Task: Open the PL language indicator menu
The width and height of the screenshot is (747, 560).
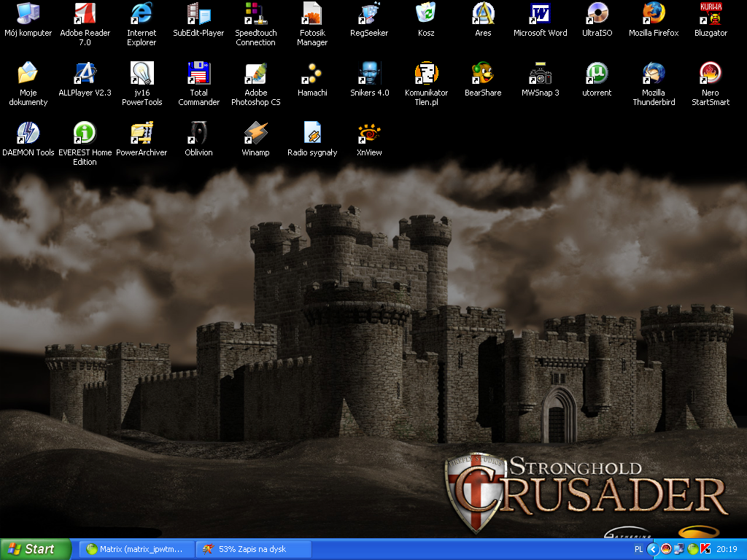Action: coord(638,549)
